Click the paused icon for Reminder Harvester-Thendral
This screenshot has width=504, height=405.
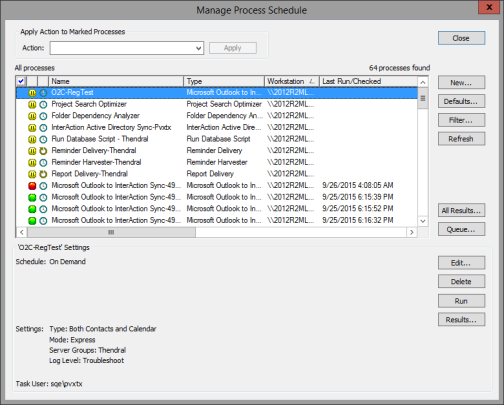[x=32, y=163]
